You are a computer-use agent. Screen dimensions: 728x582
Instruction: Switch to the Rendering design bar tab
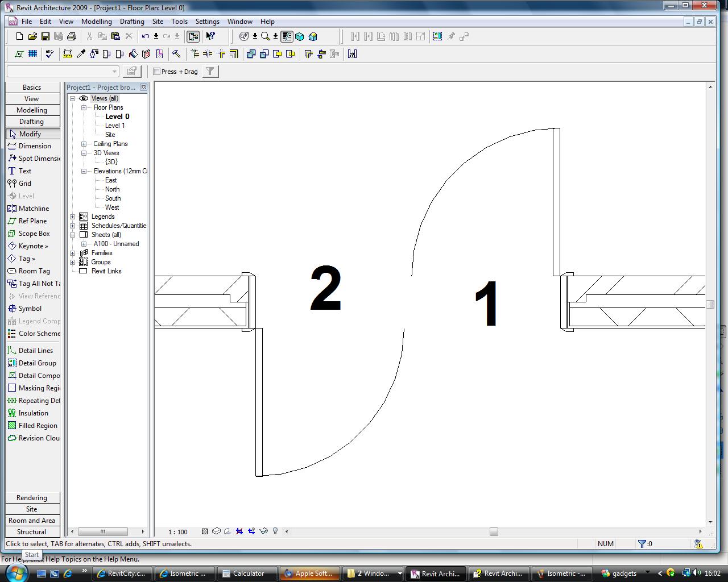tap(32, 498)
